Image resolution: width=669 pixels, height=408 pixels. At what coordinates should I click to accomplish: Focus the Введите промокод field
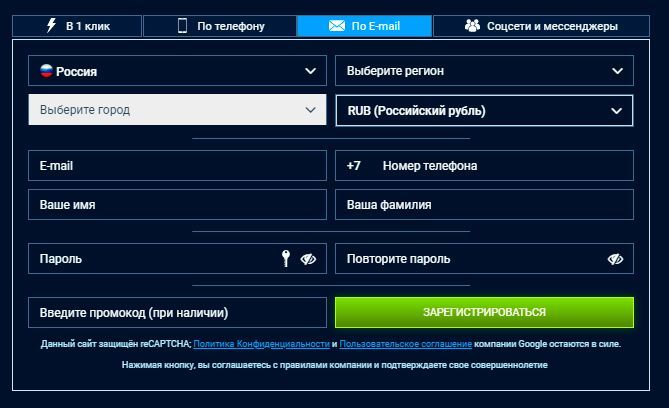[x=177, y=312]
